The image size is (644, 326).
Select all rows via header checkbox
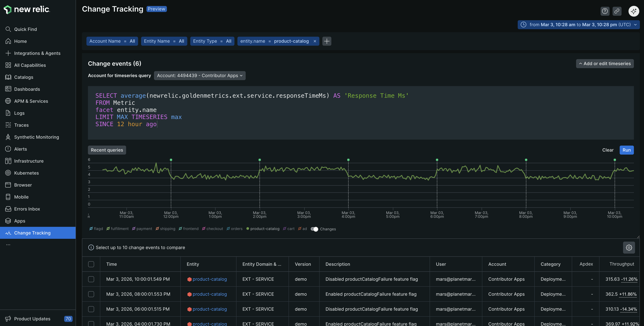click(x=91, y=264)
